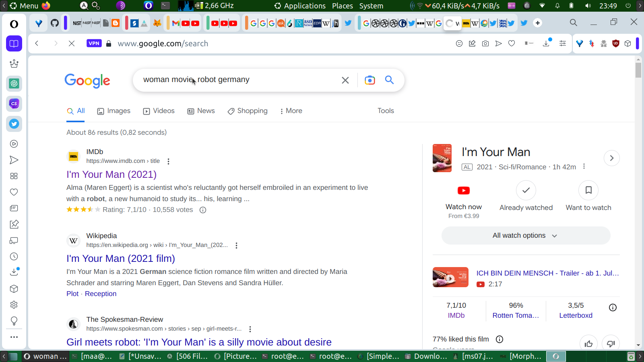The height and width of the screenshot is (362, 644).
Task: Open I'm Your Man (2021) IMDb result
Action: point(111,175)
